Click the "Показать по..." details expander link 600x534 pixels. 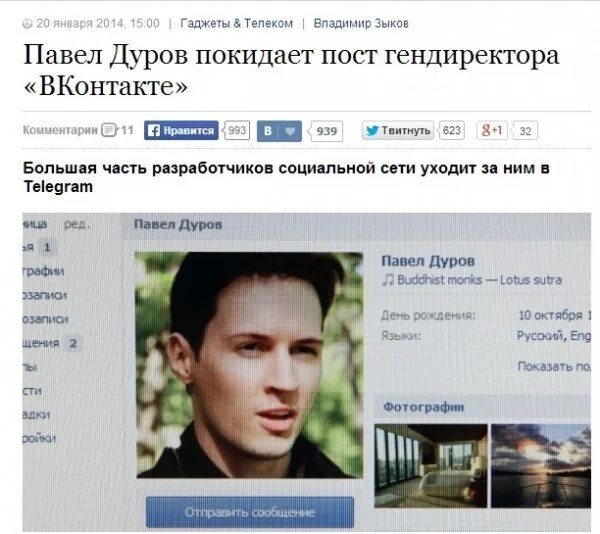pyautogui.click(x=554, y=366)
